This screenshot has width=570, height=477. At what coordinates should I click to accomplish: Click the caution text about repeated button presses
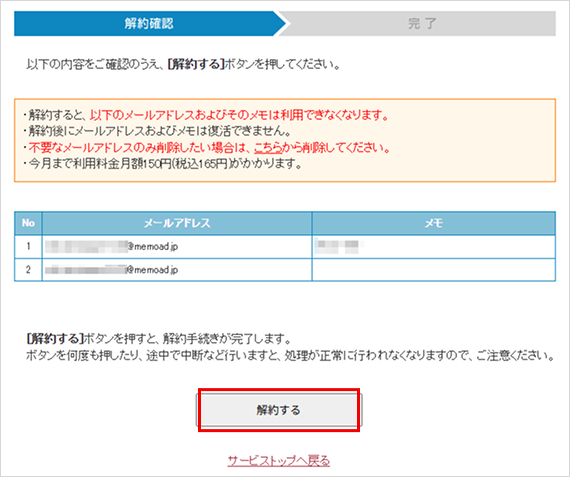pos(290,356)
